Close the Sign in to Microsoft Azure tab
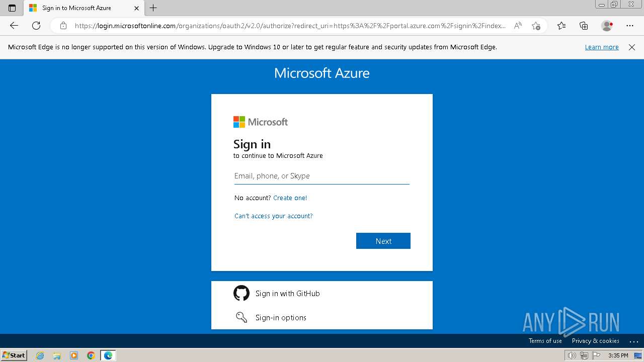The image size is (644, 362). click(136, 8)
